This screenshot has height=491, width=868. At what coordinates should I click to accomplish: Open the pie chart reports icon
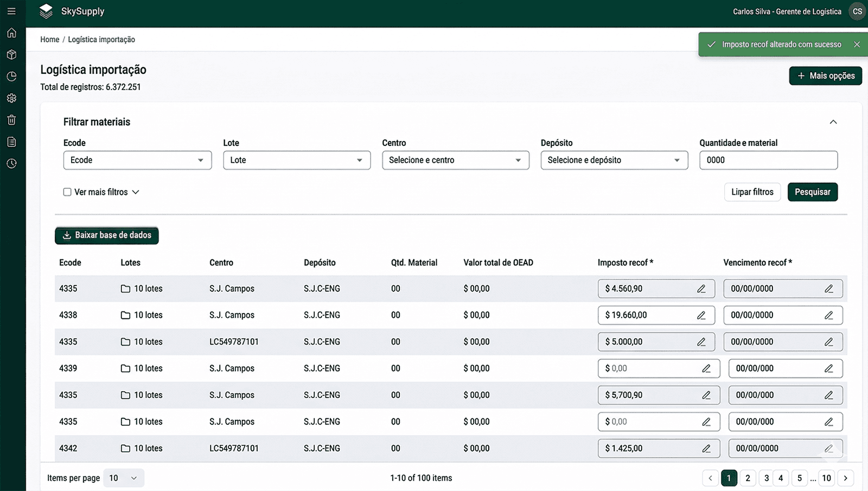pos(11,76)
